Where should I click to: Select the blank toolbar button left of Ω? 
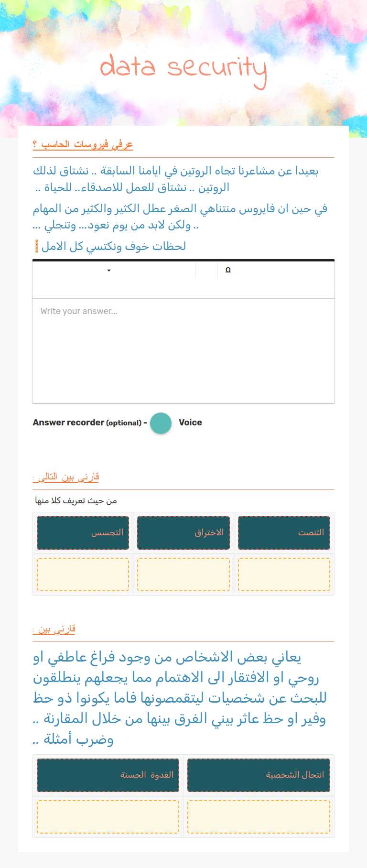[205, 270]
